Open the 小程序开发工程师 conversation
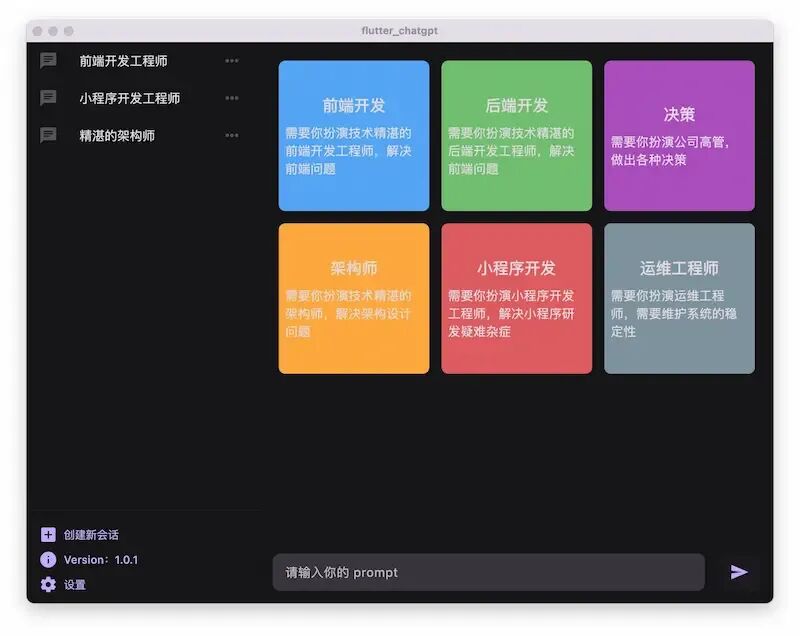This screenshot has width=800, height=636. point(130,98)
